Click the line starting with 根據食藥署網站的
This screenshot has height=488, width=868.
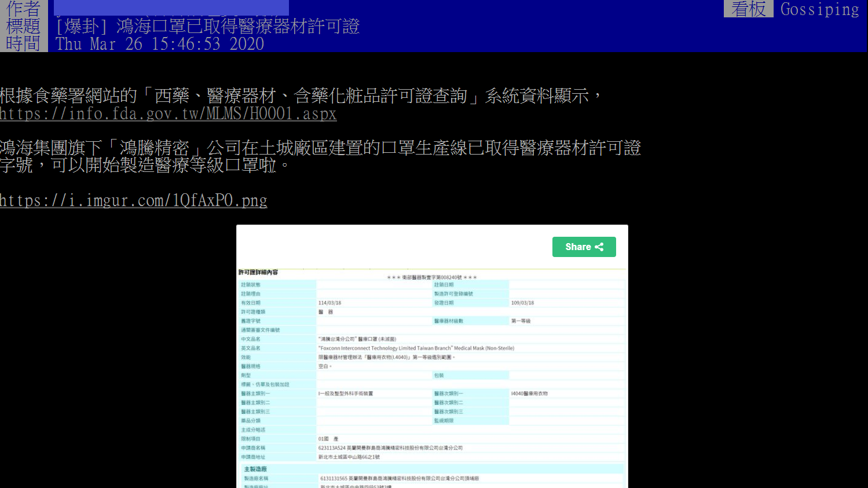pyautogui.click(x=302, y=96)
